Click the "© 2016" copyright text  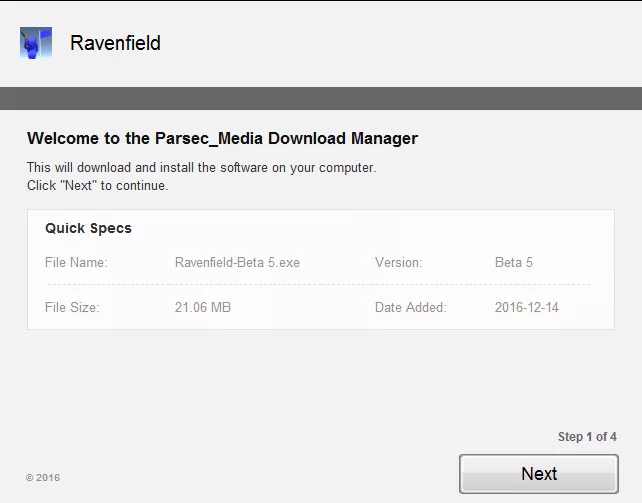tap(43, 478)
